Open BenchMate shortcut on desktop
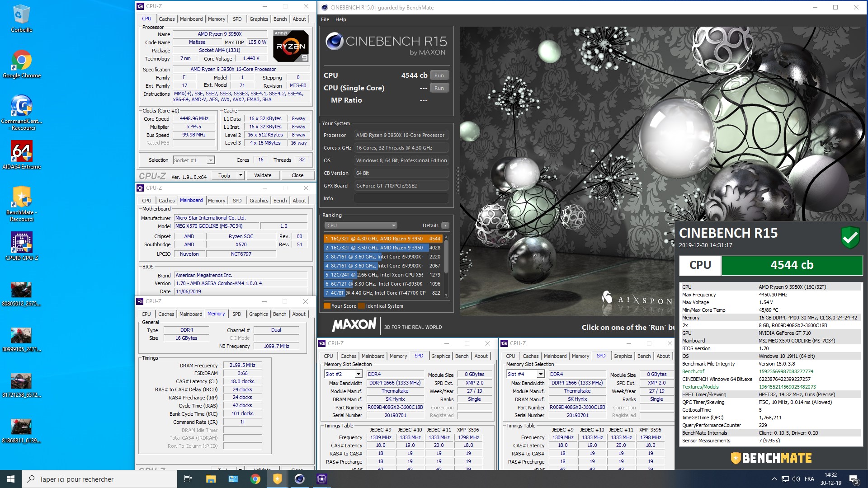The width and height of the screenshot is (868, 488). point(21,204)
